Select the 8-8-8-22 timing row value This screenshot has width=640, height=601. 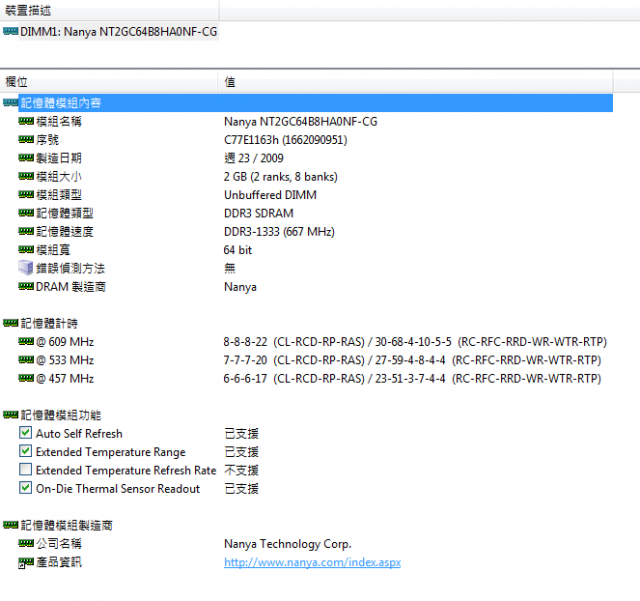coord(415,342)
